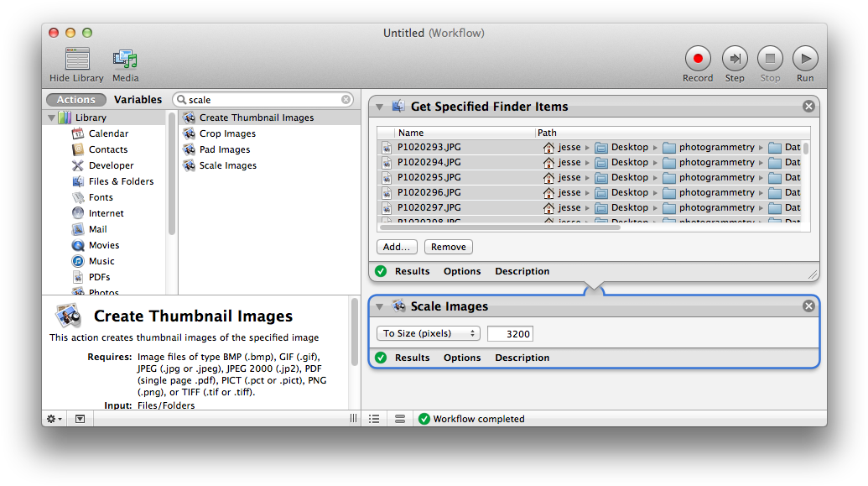Click the Record button in toolbar

(x=697, y=59)
